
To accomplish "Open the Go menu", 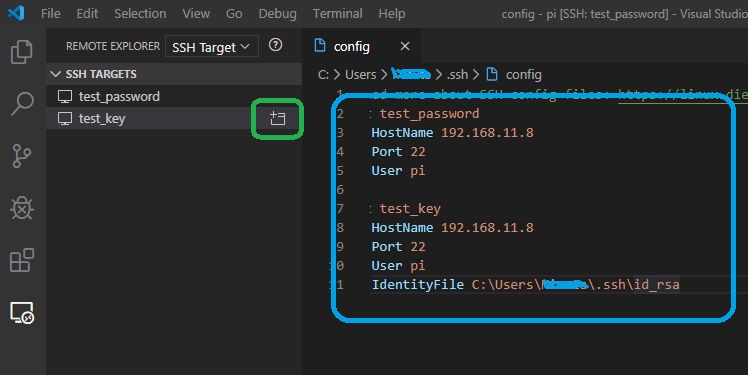I will 234,13.
